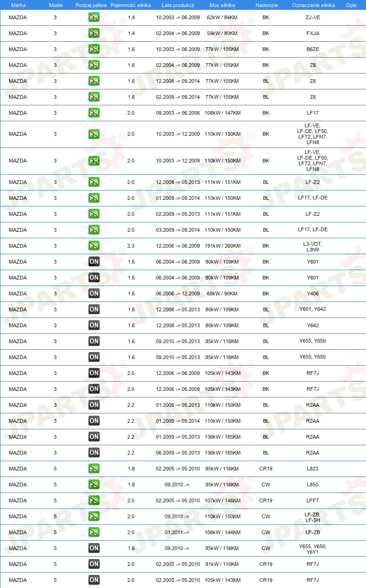This screenshot has height=588, width=366.
Task: Click the PB fuel icon in ZJ-VE row
Action: tap(94, 18)
